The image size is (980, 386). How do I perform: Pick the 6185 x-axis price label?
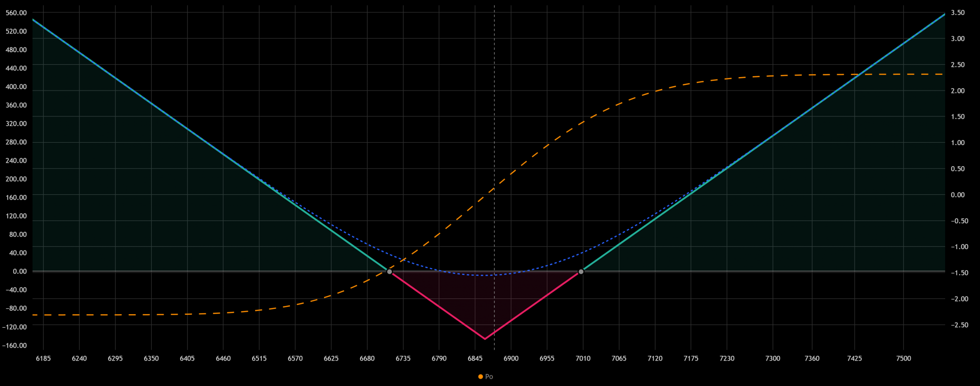coord(43,358)
